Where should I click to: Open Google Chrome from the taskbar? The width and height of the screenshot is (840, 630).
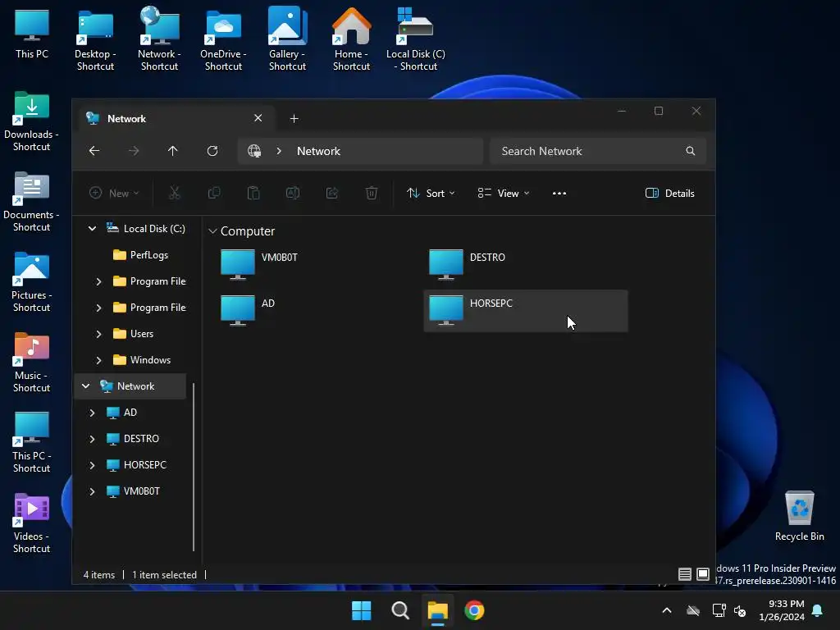coord(474,610)
